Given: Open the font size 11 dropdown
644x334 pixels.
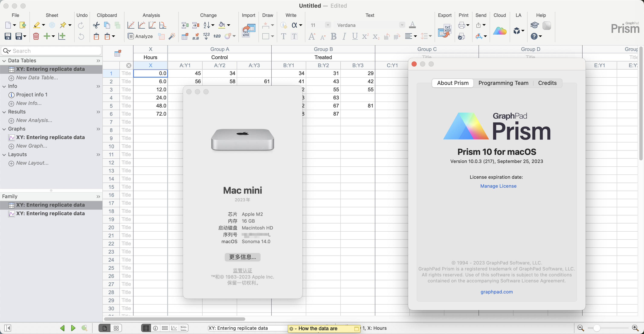Looking at the screenshot, I should click(328, 25).
